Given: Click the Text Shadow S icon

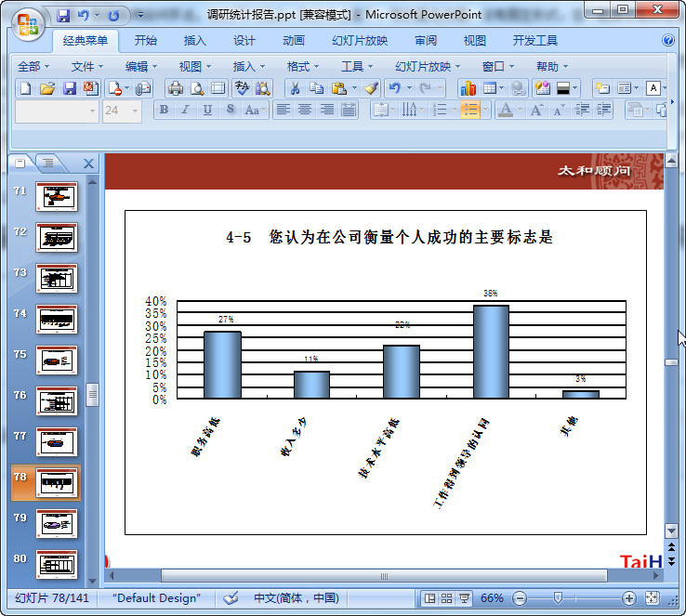Looking at the screenshot, I should pyautogui.click(x=231, y=110).
